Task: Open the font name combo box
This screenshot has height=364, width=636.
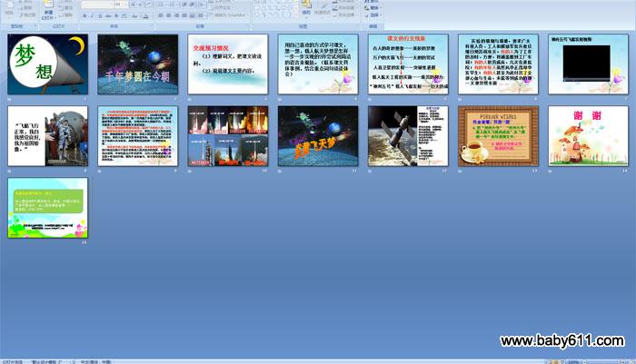Action: (97, 5)
